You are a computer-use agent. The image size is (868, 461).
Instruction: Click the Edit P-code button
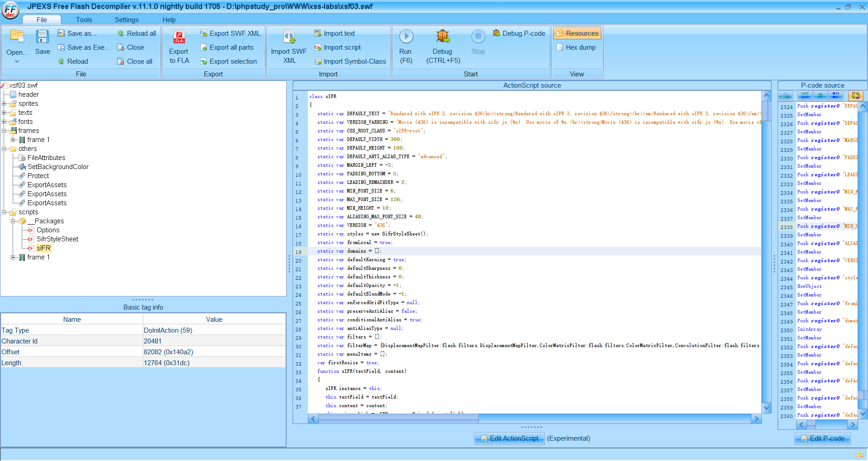coord(823,438)
